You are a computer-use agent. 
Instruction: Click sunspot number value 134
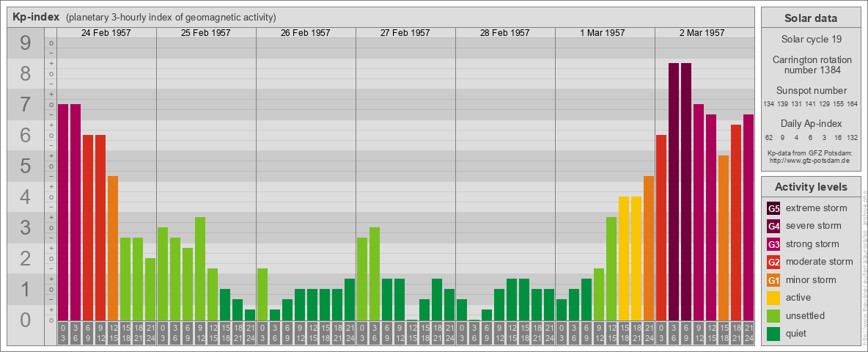coord(768,104)
